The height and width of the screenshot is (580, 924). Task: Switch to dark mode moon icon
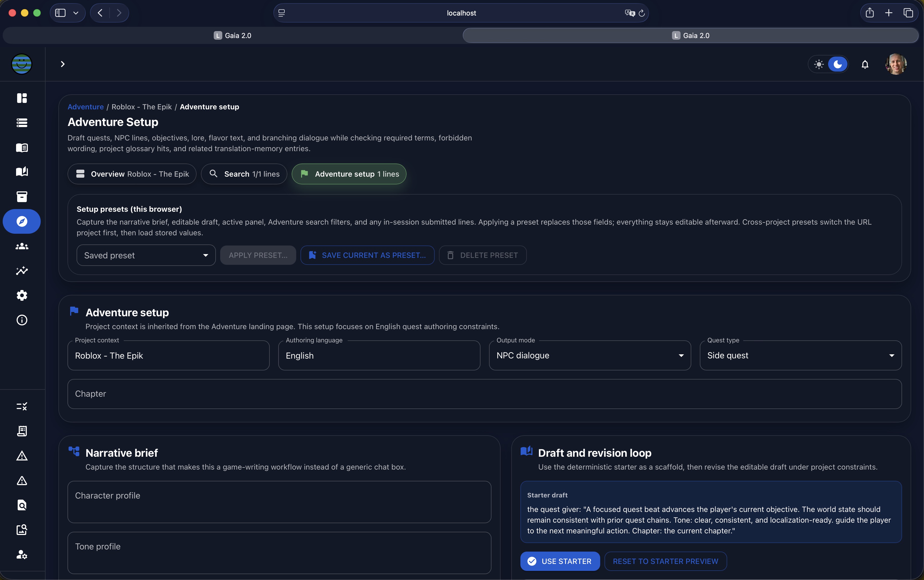[x=838, y=64]
